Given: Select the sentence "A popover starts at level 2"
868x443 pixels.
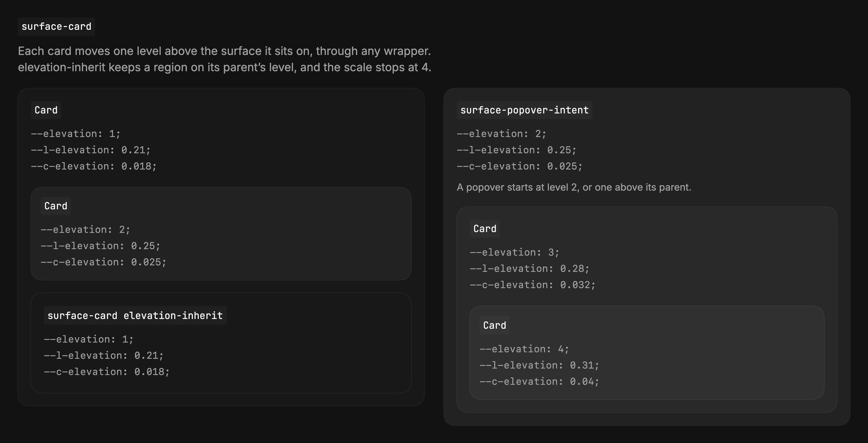Looking at the screenshot, I should (574, 187).
